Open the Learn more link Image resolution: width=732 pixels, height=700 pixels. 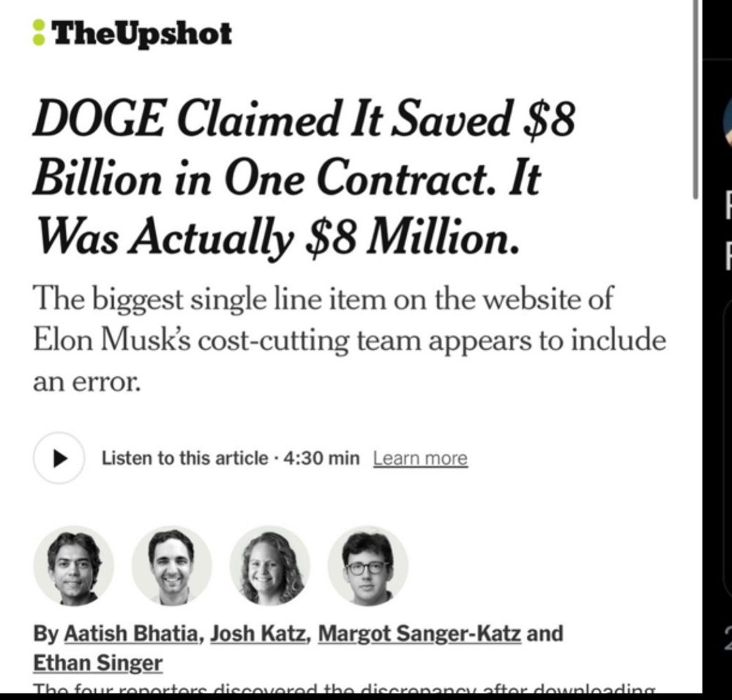(420, 458)
